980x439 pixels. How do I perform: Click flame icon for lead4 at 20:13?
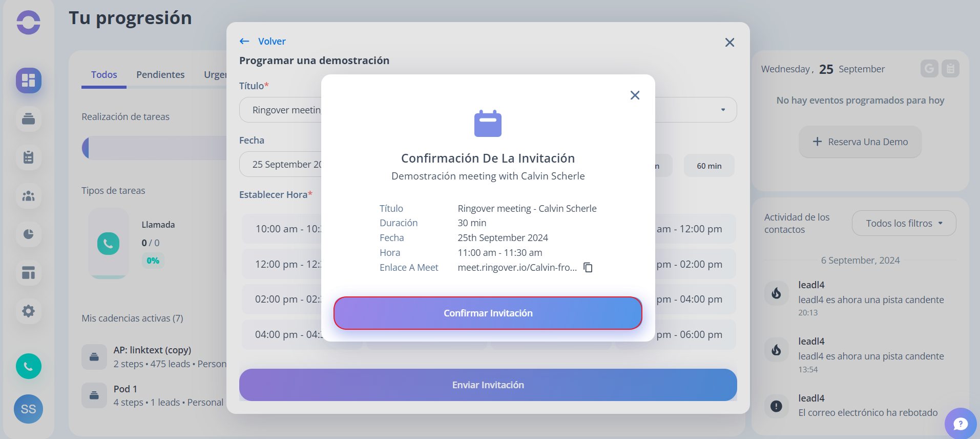point(776,293)
